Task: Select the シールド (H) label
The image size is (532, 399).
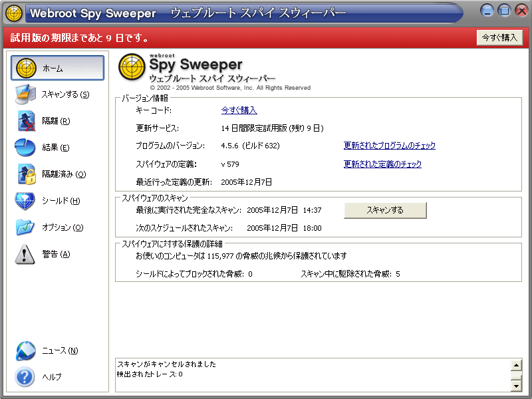Action: [61, 201]
